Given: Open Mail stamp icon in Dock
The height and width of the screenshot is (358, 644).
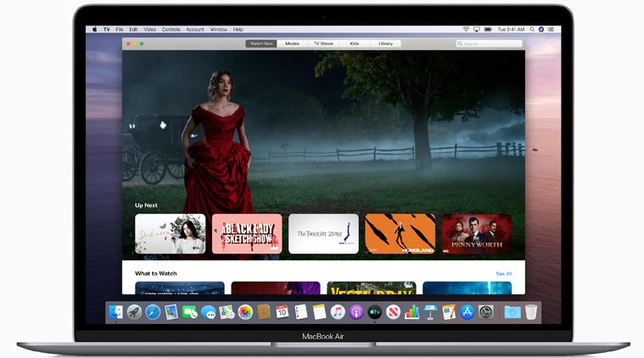Looking at the screenshot, I should [171, 312].
